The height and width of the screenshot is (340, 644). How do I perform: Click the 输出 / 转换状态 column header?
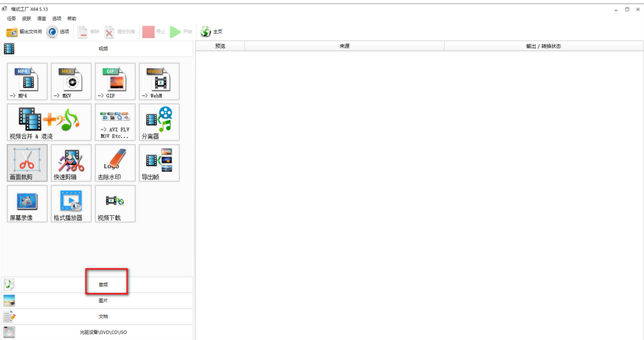tap(543, 46)
